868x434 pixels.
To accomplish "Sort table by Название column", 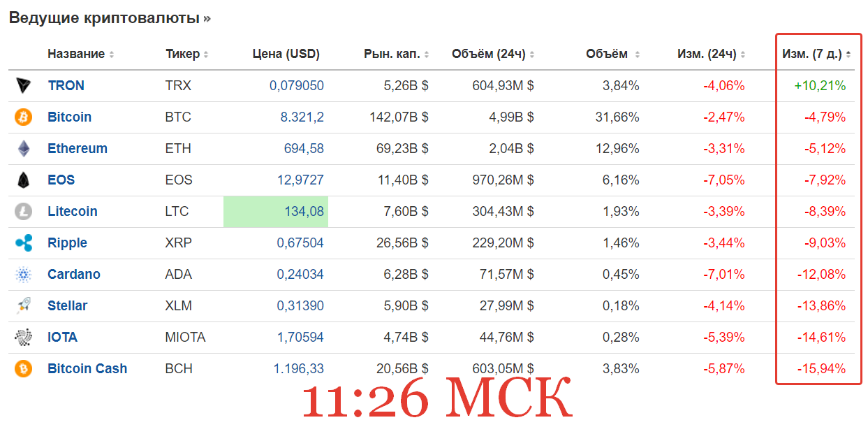I will (80, 54).
